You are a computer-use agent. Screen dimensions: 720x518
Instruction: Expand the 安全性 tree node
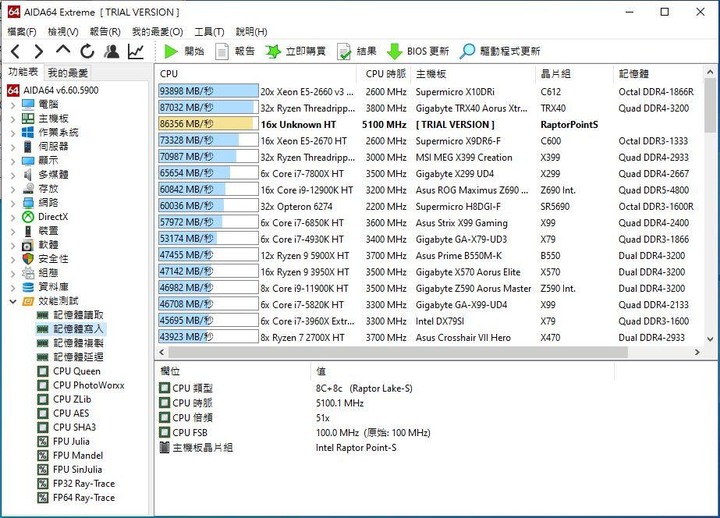click(12, 259)
